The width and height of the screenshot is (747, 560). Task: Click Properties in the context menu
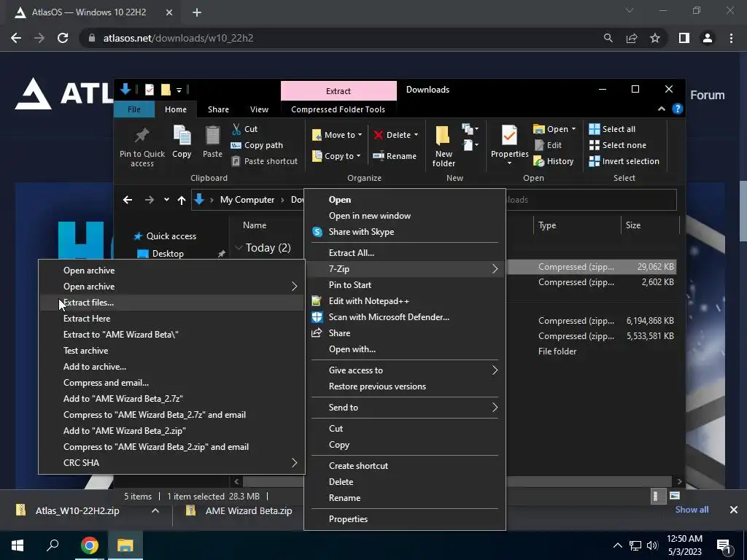pyautogui.click(x=404, y=519)
